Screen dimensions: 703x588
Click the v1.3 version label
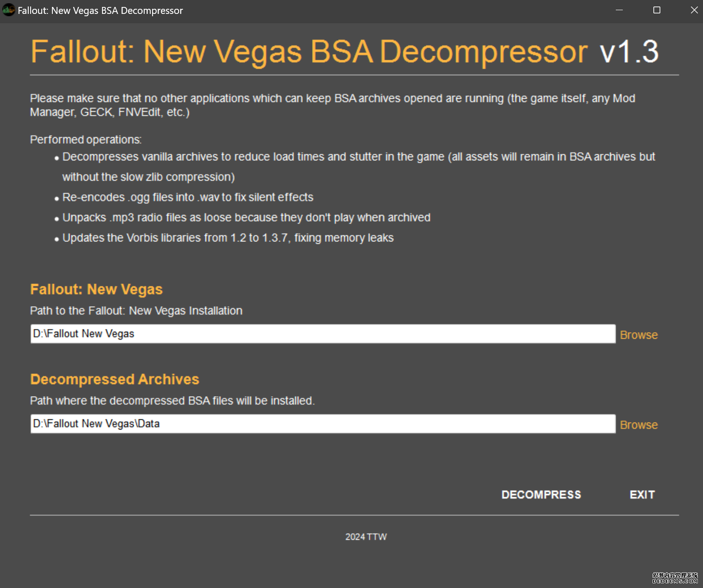pyautogui.click(x=629, y=51)
